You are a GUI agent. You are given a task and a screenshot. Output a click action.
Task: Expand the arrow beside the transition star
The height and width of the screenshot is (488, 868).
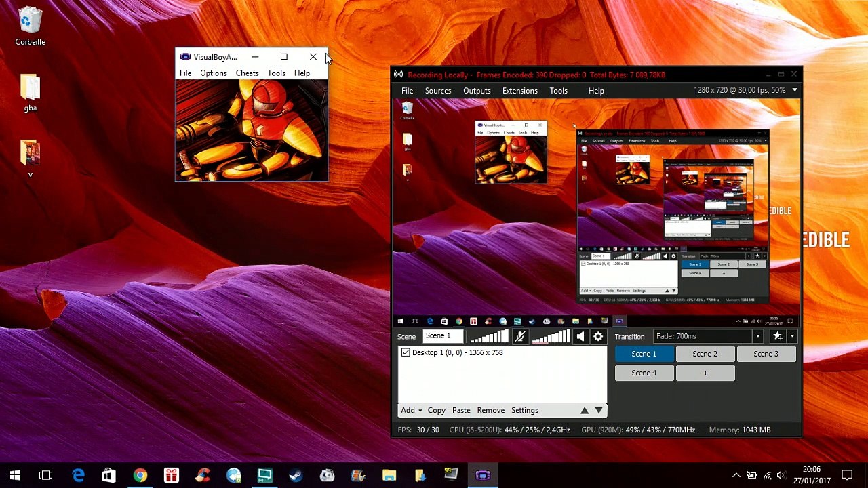792,336
